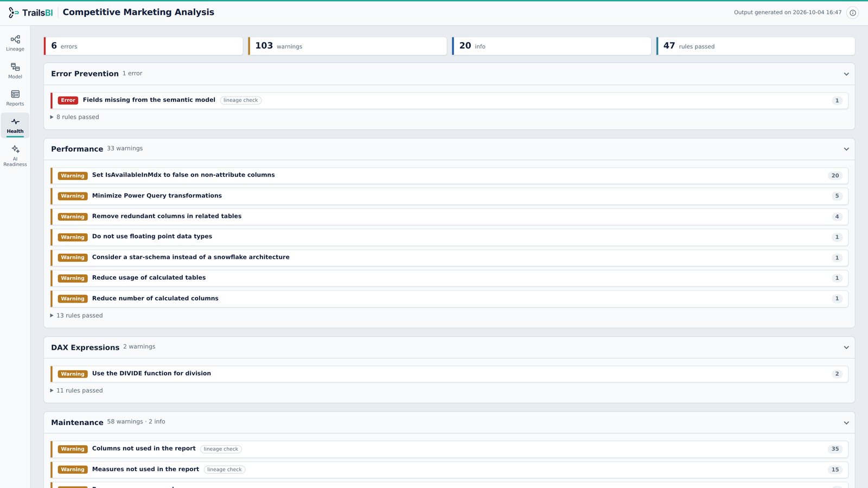The height and width of the screenshot is (488, 868).
Task: Click the Error badge on Fields missing row
Action: (68, 100)
